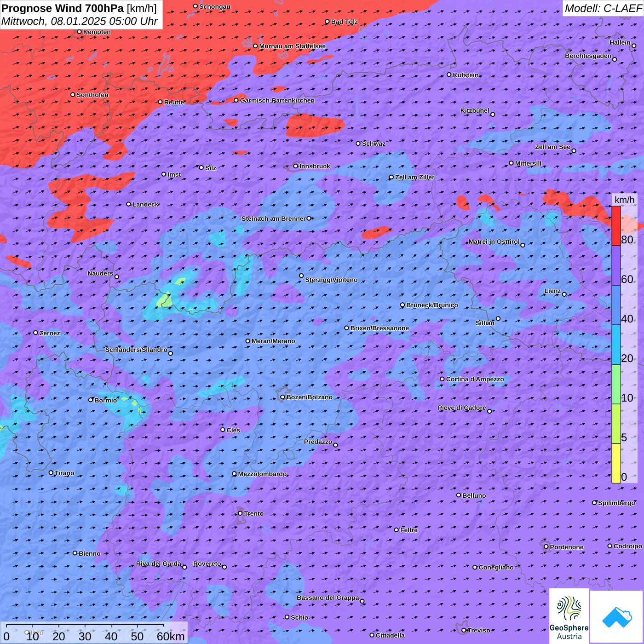Image resolution: width=644 pixels, height=644 pixels.
Task: Click the 'Schwaz' label
Action: 374,144
